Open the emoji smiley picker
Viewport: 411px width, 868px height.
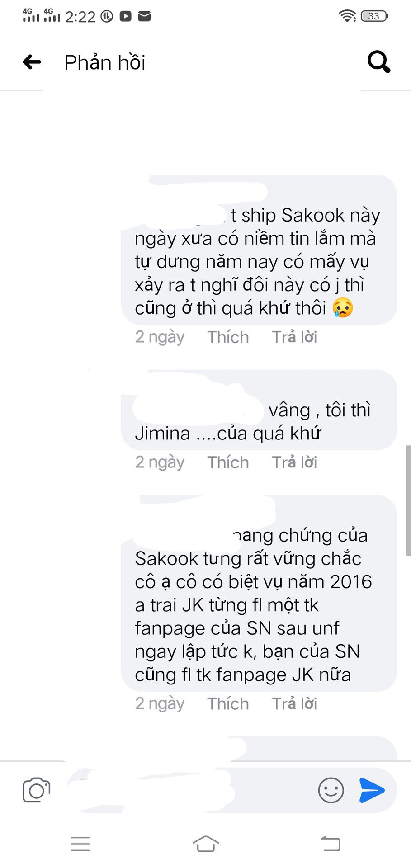pos(331,790)
